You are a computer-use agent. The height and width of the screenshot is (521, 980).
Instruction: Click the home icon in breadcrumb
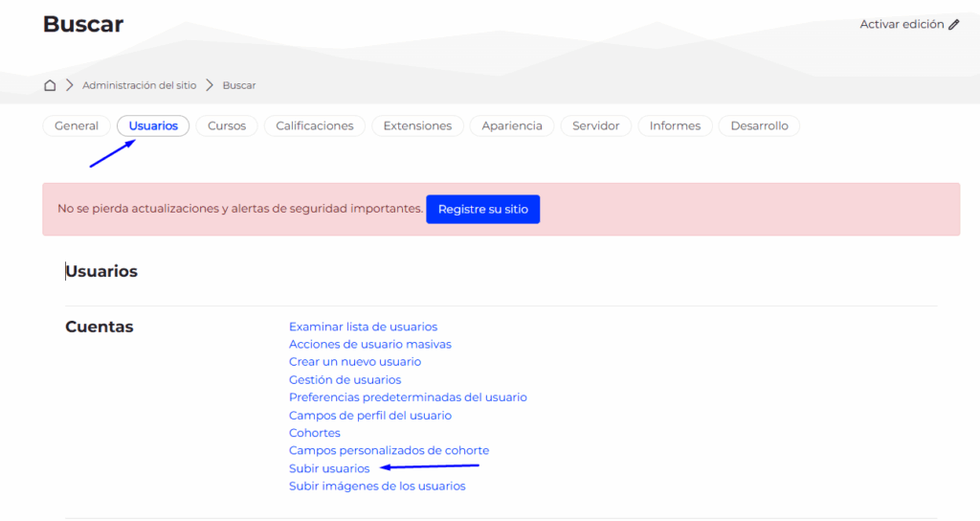(x=50, y=85)
